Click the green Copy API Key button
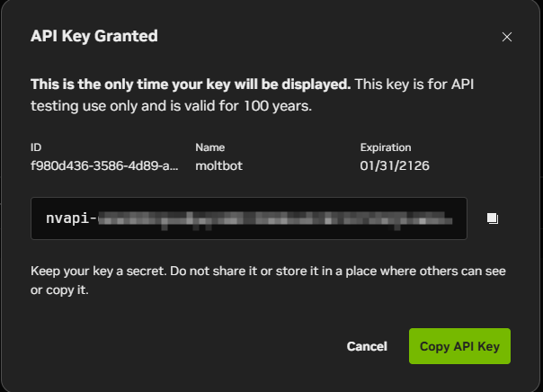543x392 pixels. tap(459, 346)
